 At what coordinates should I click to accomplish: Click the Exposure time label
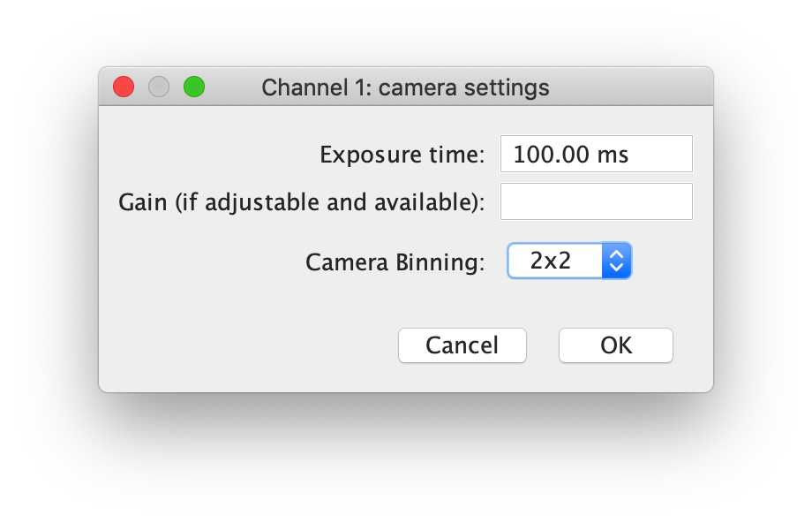402,155
